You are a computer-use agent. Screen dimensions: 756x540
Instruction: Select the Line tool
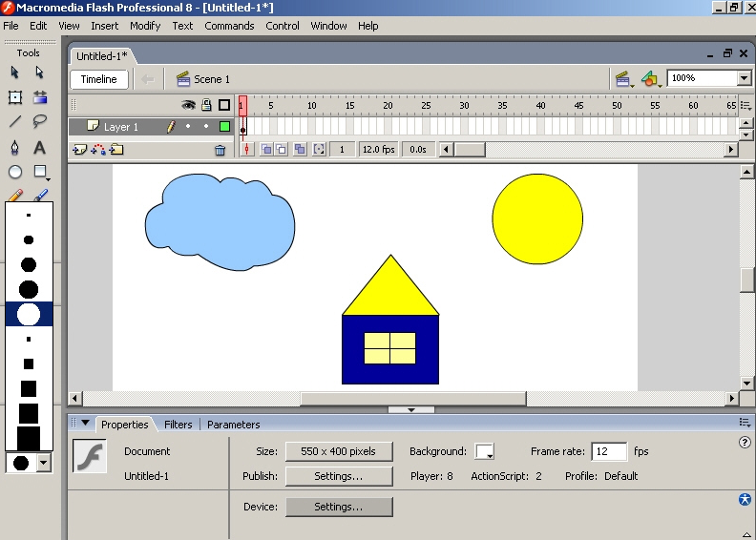[x=15, y=121]
